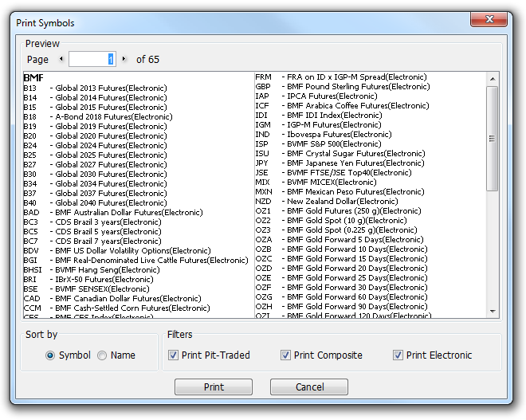Click the OZ2 Gold Spot 10 g row
This screenshot has width=526, height=420.
pyautogui.click(x=331, y=221)
